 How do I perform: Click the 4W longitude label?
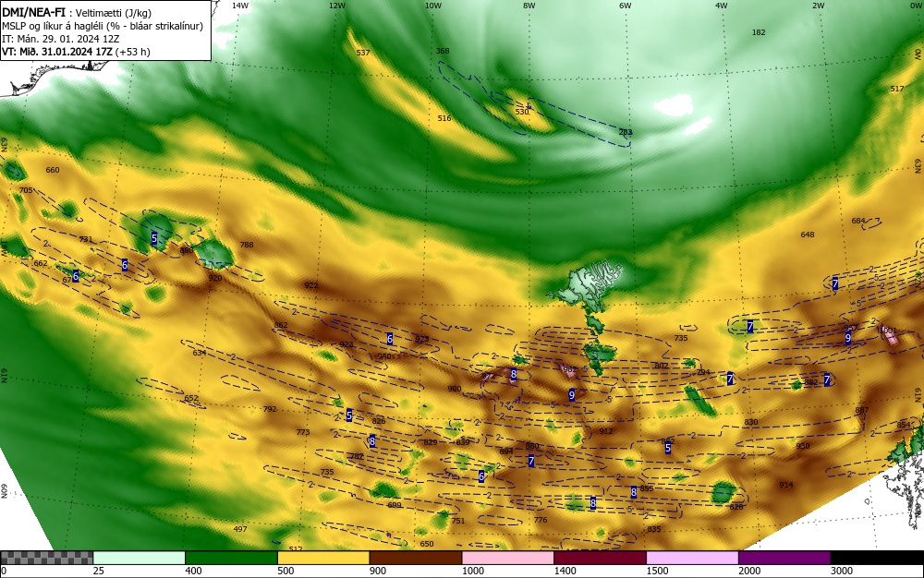722,6
